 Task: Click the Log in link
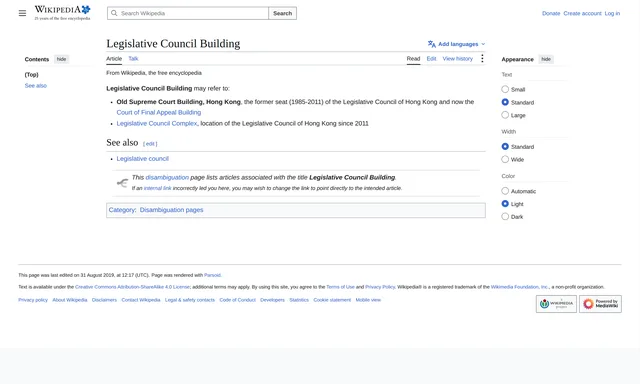point(612,13)
